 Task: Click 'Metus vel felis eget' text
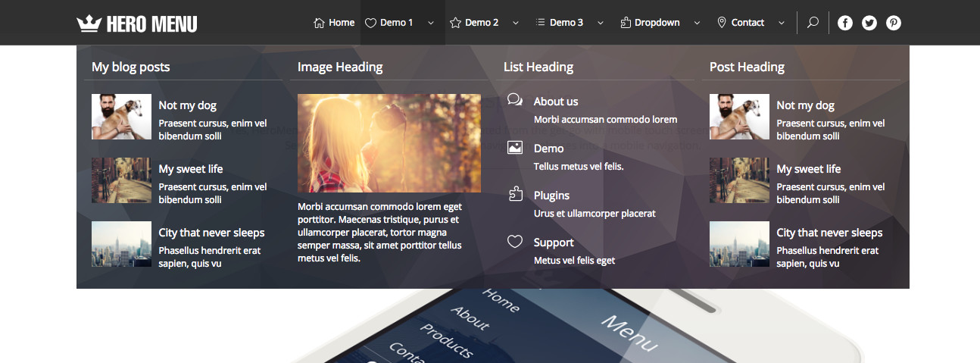(x=575, y=261)
